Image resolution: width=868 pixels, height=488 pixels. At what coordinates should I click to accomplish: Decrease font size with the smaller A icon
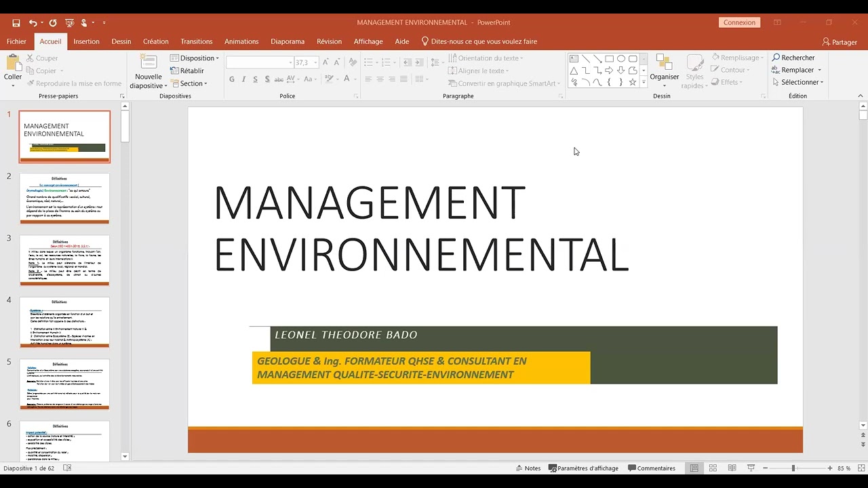338,62
